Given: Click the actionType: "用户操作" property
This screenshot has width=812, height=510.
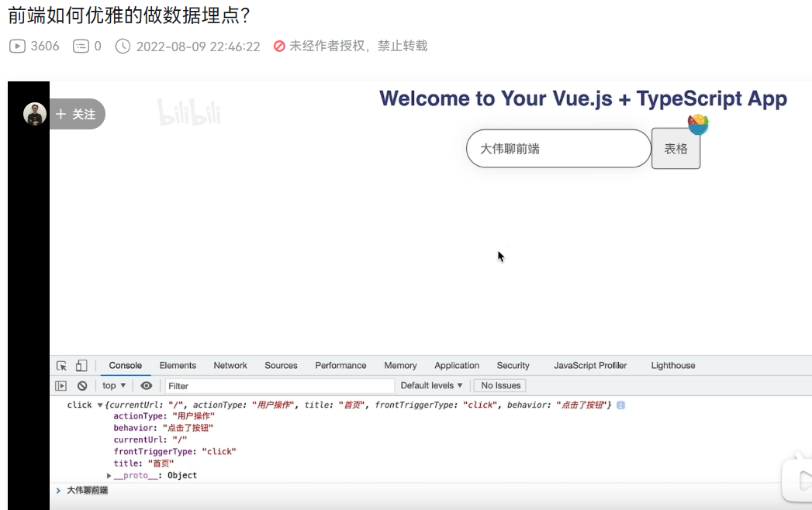Looking at the screenshot, I should pyautogui.click(x=164, y=416).
